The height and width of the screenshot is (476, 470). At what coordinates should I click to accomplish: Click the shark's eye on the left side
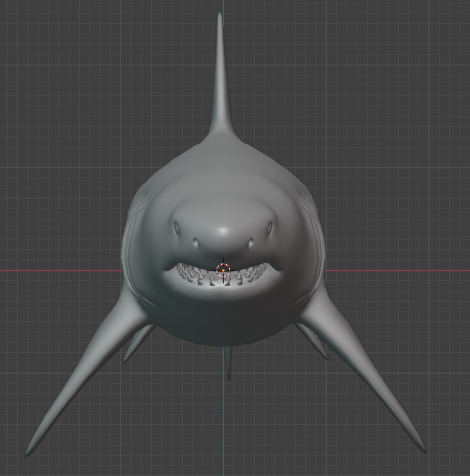click(177, 228)
